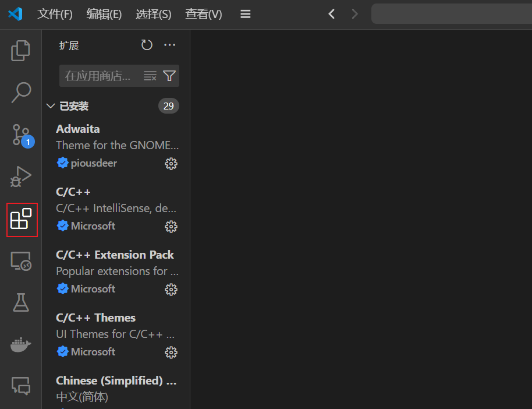Open the Chat view in activity bar

coord(21,386)
